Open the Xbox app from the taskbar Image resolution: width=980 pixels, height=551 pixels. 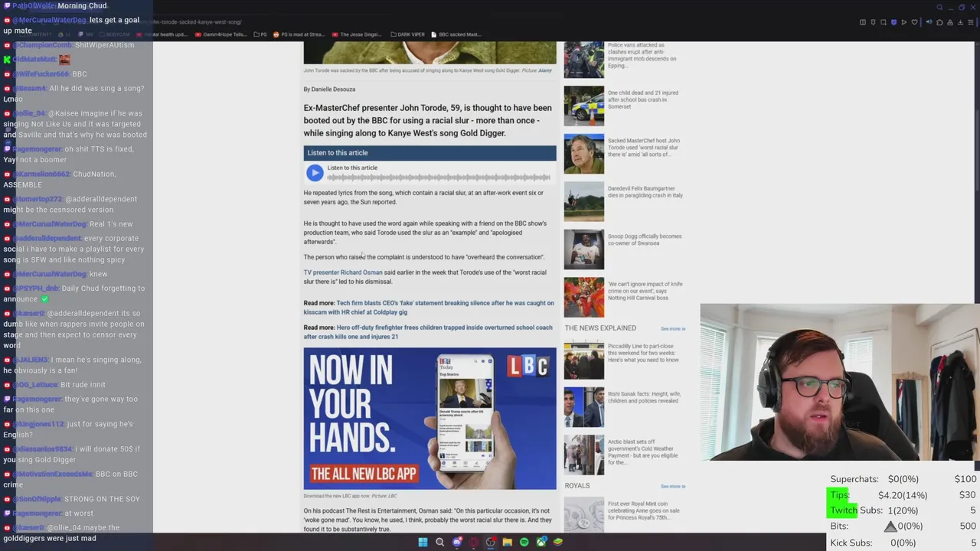click(541, 542)
